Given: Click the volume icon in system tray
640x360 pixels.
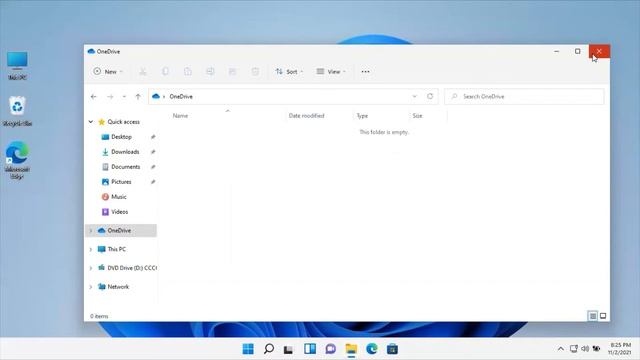Looking at the screenshot, I should pyautogui.click(x=585, y=349).
